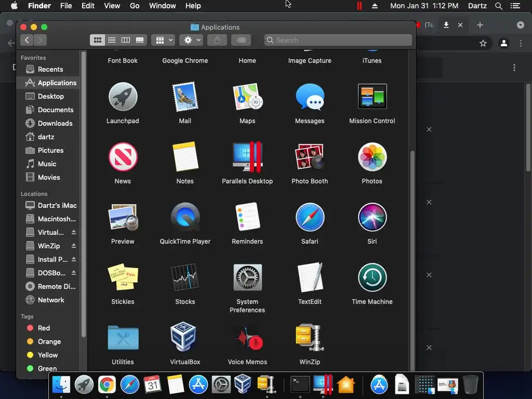Open the Launchpad application icon
The image size is (532, 399).
(123, 97)
